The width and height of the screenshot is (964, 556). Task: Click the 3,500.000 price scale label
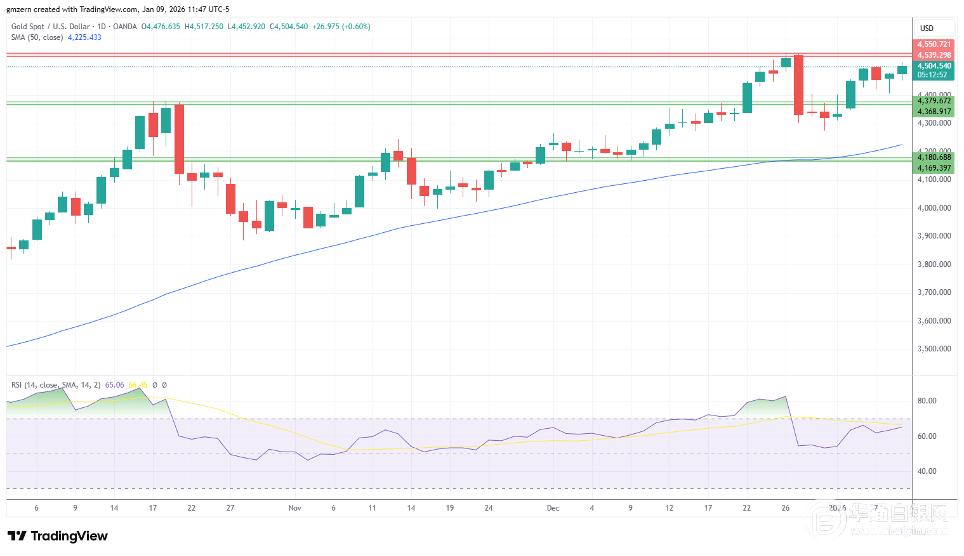point(931,349)
